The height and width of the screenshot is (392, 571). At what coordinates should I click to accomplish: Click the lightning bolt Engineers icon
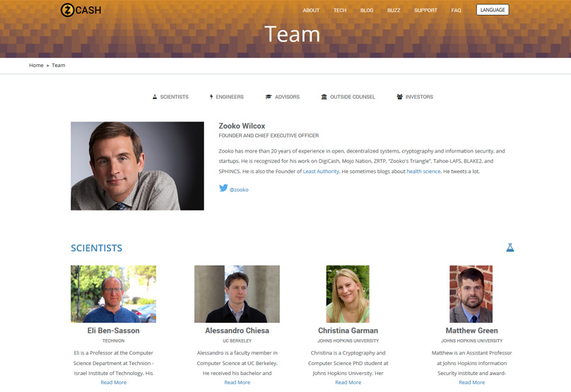click(211, 97)
